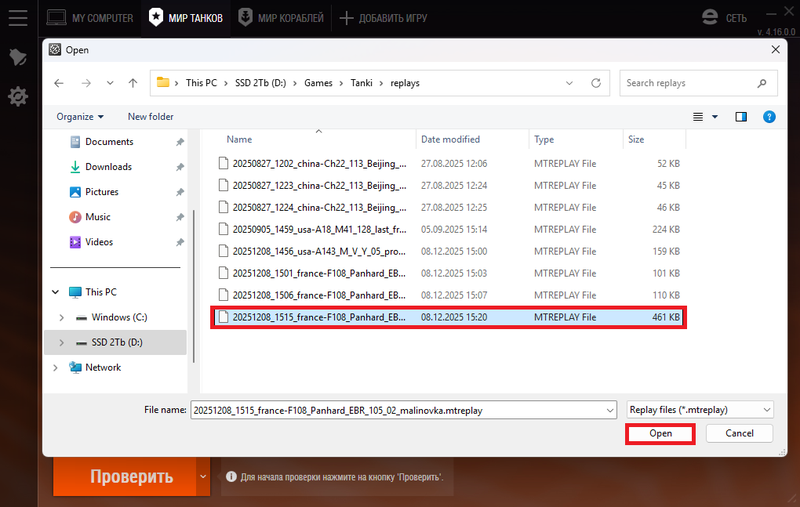
Task: Open Videos in the quick access pane
Action: coord(99,242)
